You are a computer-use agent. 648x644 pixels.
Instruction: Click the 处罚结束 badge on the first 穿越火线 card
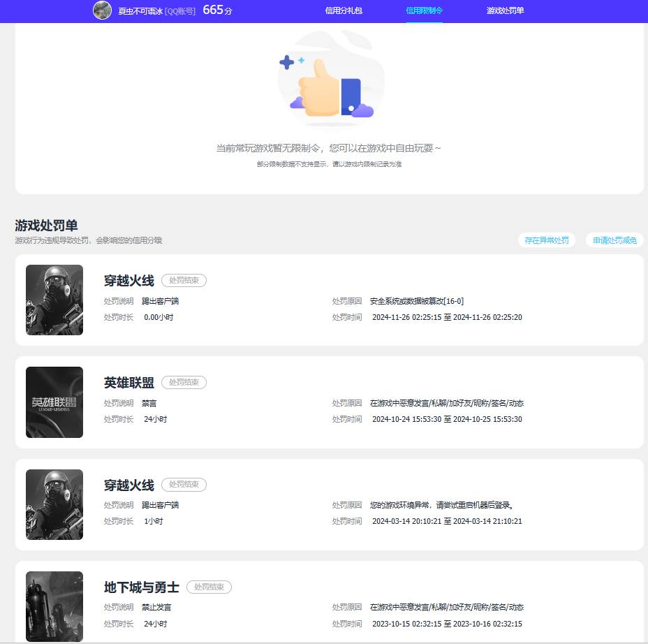click(x=183, y=280)
